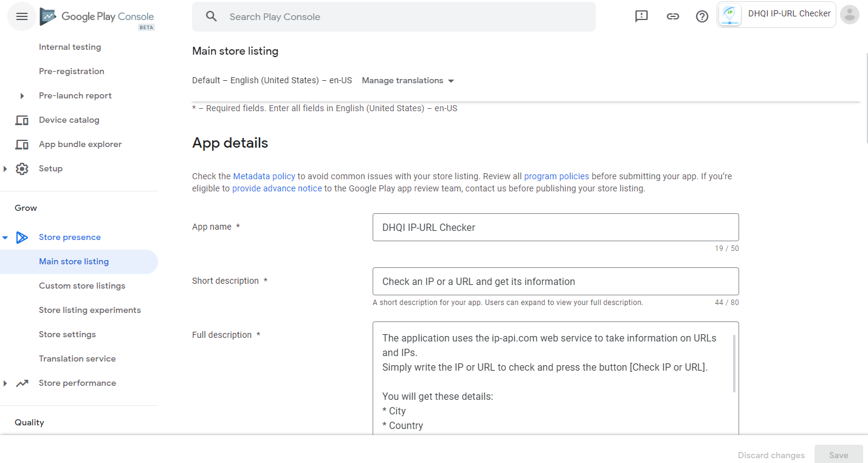Click the Short description text field
This screenshot has width=868, height=463.
click(556, 281)
